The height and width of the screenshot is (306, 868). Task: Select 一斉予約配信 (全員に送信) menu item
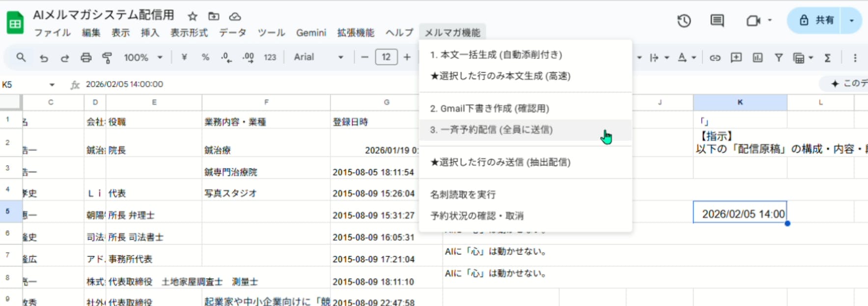point(491,130)
